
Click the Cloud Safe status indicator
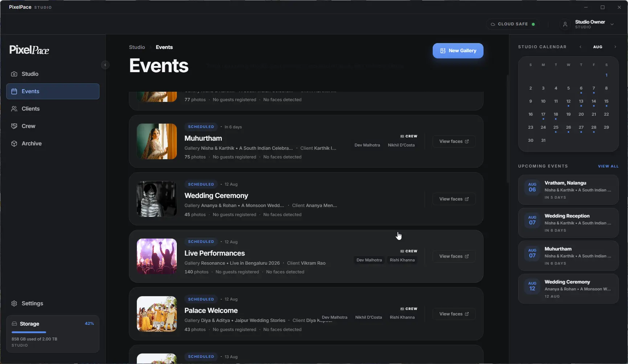click(x=513, y=24)
